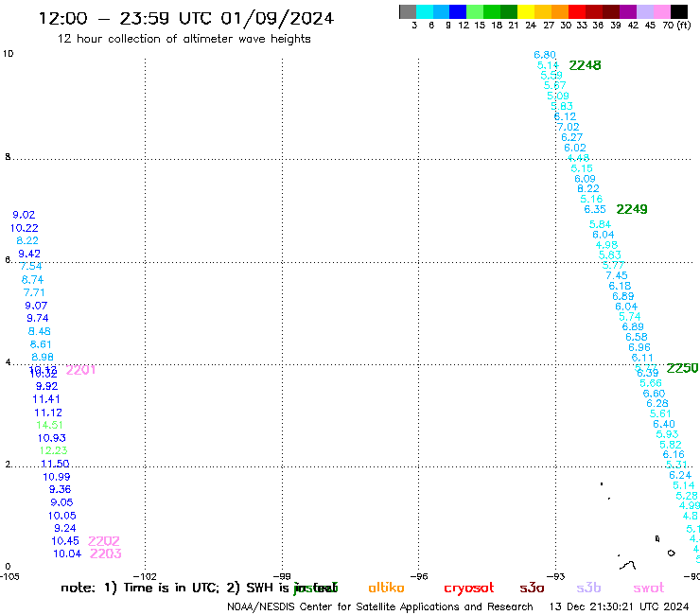This screenshot has width=700, height=615.
Task: Click the green track label 2248
Action: (x=585, y=65)
